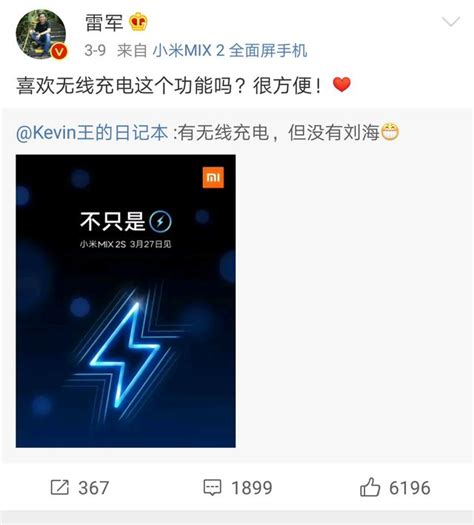474x525 pixels.
Task: Open @Kevin王的日记本 mention link
Action: click(x=92, y=133)
